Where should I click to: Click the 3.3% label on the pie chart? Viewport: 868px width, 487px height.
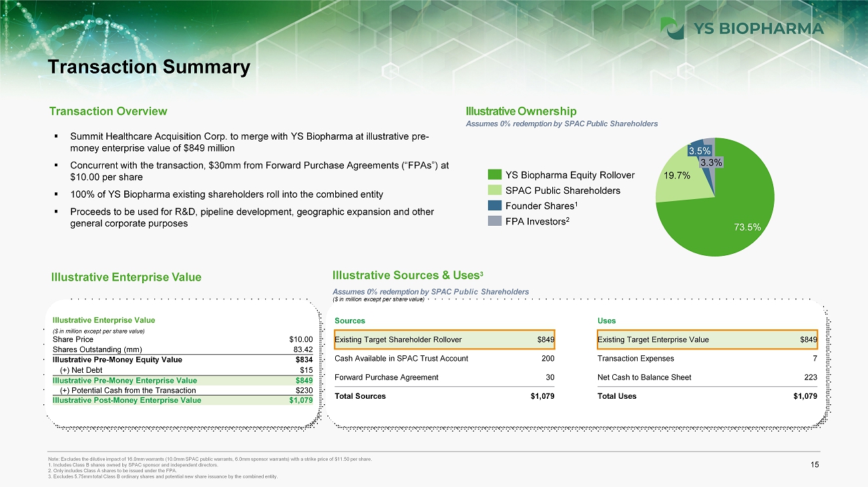[x=710, y=162]
